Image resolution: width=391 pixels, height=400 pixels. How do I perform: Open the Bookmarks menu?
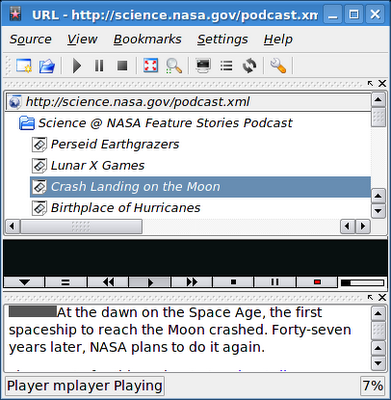(x=147, y=39)
